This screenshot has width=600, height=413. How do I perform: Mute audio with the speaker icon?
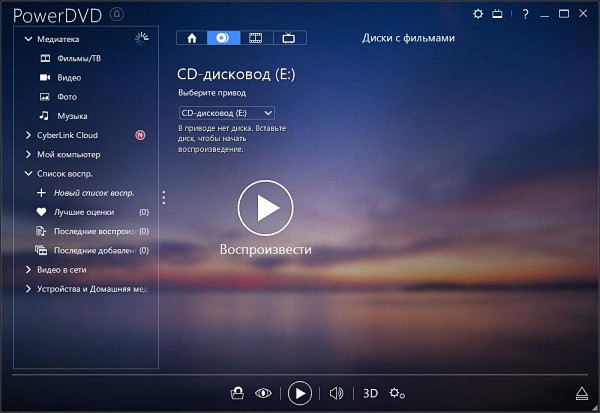(336, 393)
